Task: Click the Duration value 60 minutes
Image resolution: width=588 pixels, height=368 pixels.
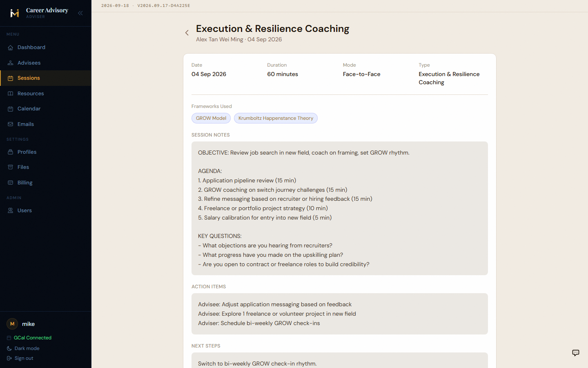Action: pyautogui.click(x=283, y=74)
